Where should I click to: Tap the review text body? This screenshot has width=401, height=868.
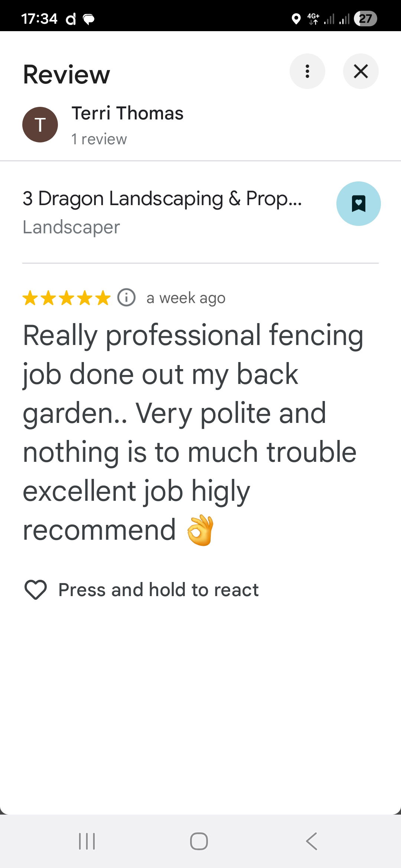pos(189,432)
